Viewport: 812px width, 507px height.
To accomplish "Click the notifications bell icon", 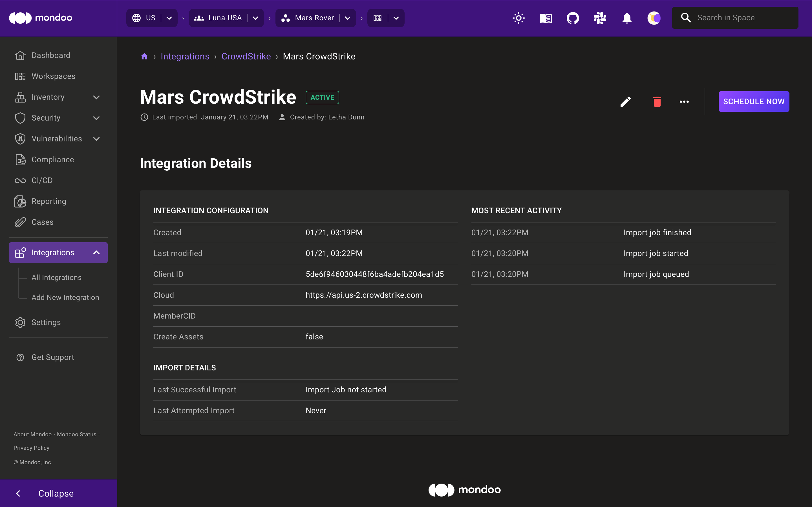I will (627, 17).
